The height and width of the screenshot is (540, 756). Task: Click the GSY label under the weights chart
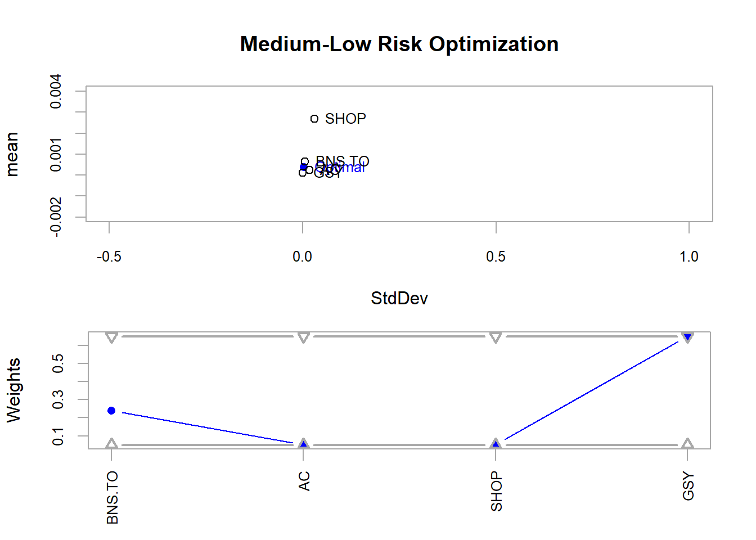[x=688, y=487]
